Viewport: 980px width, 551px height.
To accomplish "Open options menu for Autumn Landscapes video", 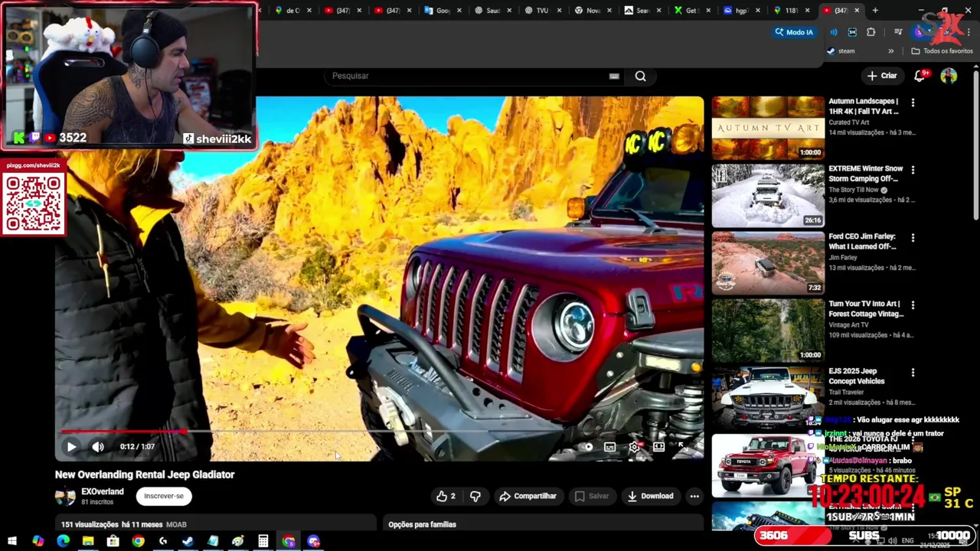I will pyautogui.click(x=913, y=103).
